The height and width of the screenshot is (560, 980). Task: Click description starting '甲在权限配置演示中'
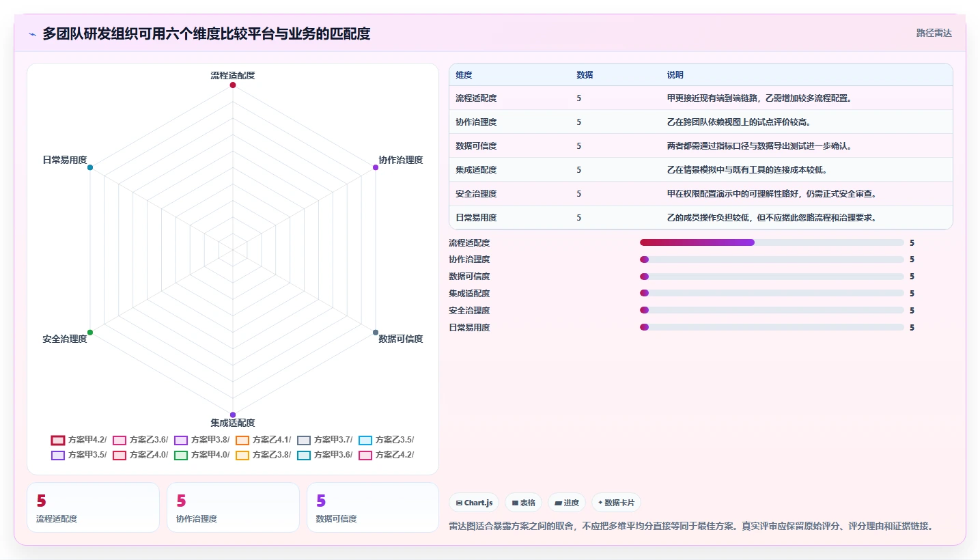pos(772,194)
